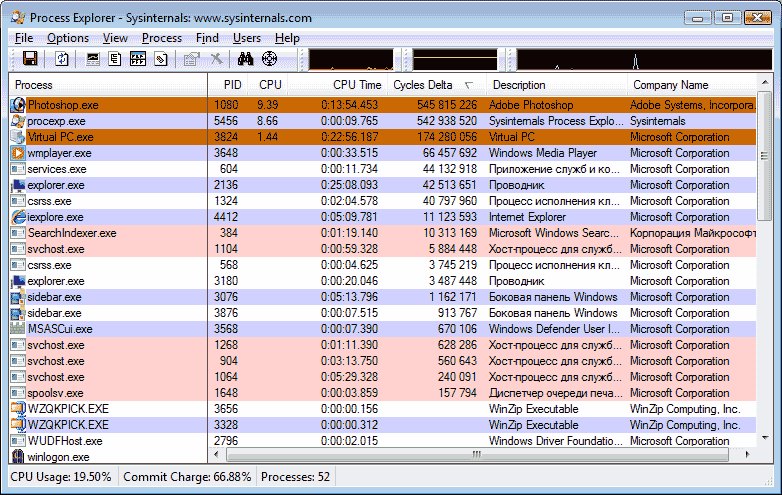The image size is (782, 495).
Task: Sort by the Process column header
Action: point(108,85)
